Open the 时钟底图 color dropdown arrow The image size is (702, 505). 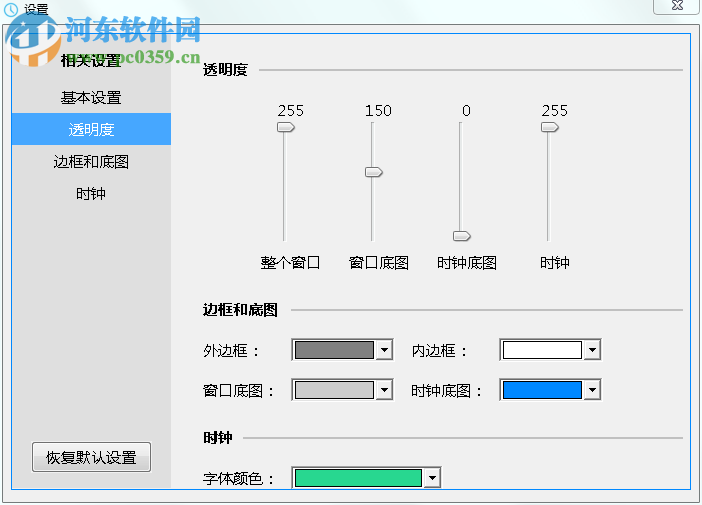coord(592,390)
